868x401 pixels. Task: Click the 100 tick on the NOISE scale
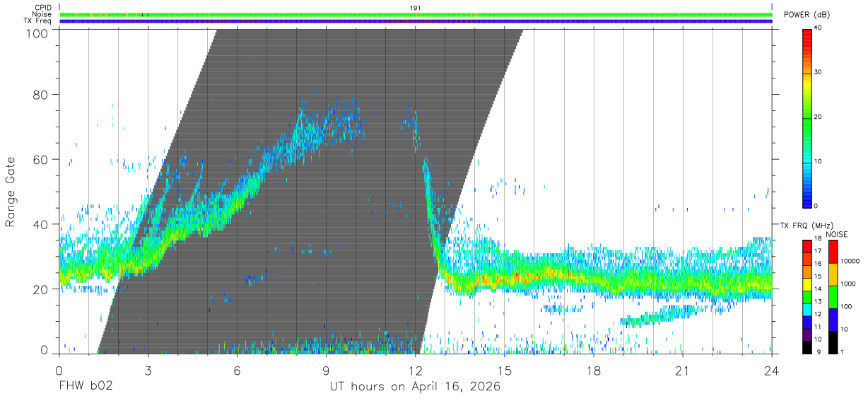[x=845, y=306]
